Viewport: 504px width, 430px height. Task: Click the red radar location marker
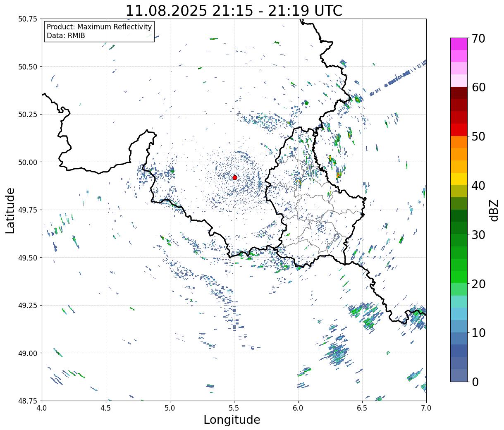point(235,177)
